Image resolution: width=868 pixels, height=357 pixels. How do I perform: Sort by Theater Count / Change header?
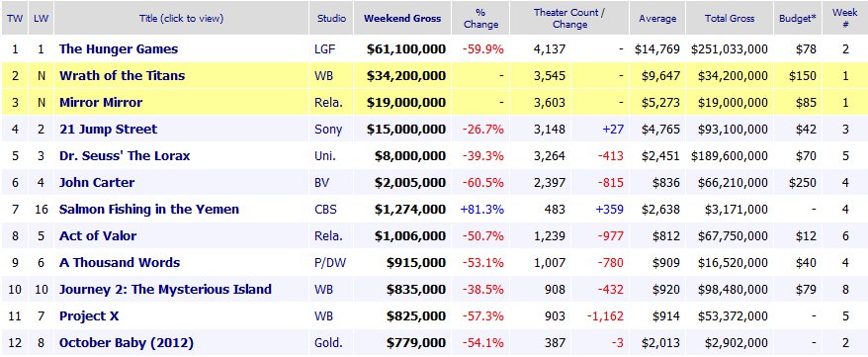coord(569,18)
